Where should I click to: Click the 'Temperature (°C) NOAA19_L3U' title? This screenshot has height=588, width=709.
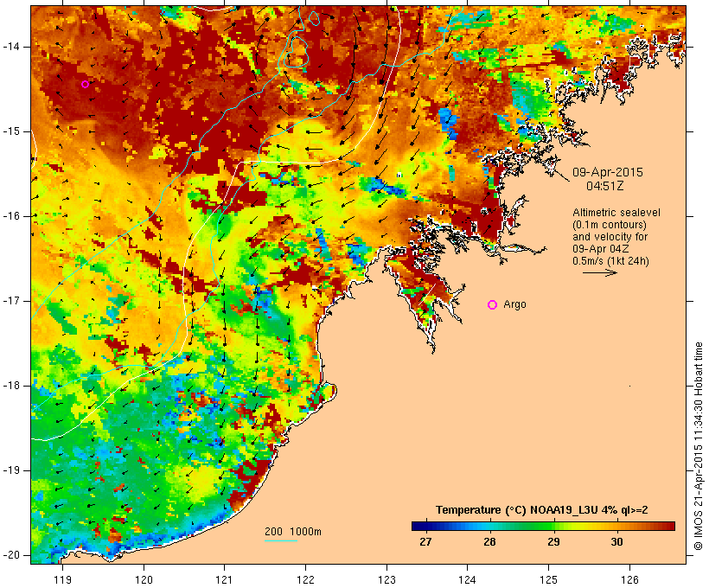click(x=518, y=510)
